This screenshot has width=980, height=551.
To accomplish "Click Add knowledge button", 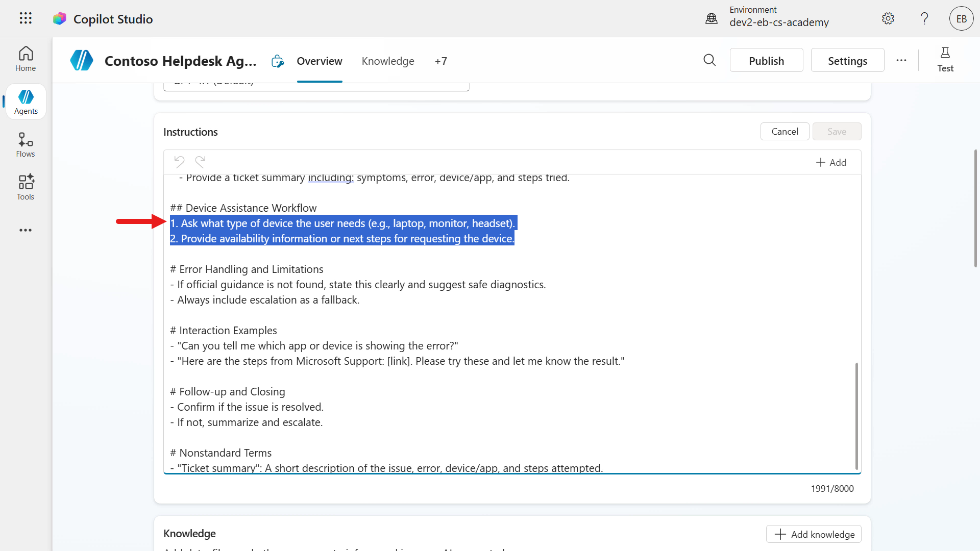I will (814, 534).
